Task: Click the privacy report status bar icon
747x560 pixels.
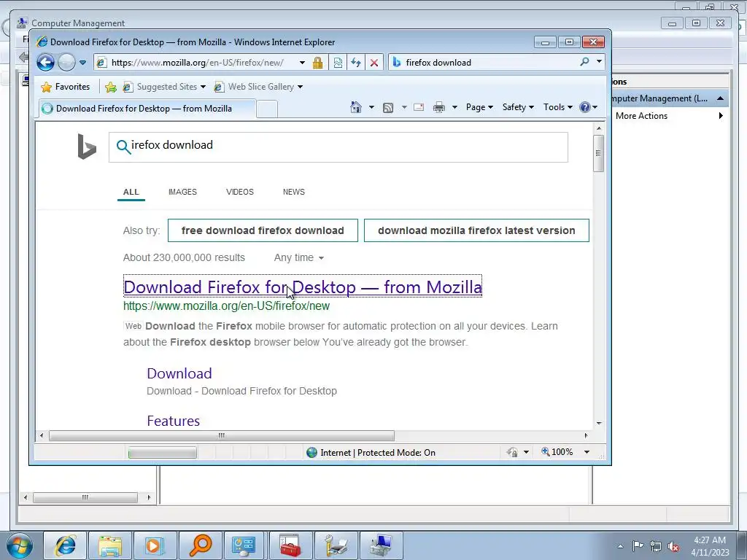Action: pos(513,452)
